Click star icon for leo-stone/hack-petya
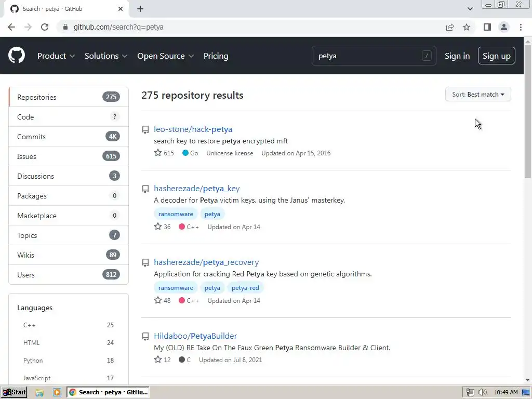532x399 pixels. tap(158, 153)
